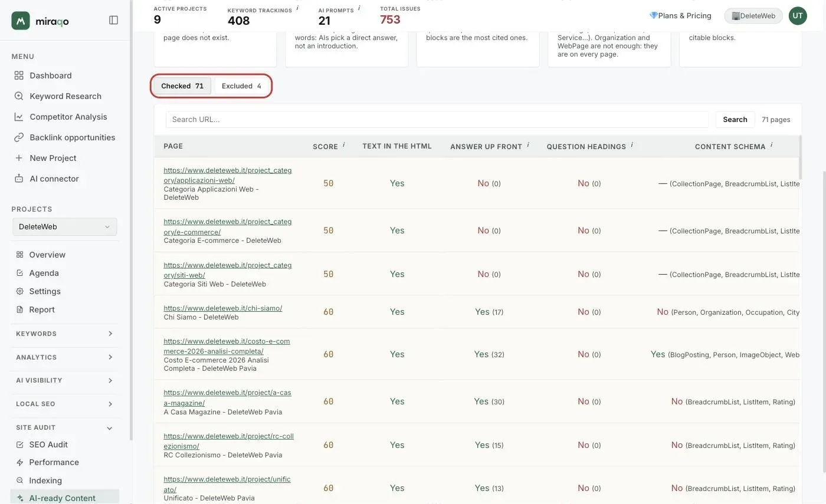
Task: Click the DeleteWeb workspace button in header
Action: pyautogui.click(x=753, y=16)
